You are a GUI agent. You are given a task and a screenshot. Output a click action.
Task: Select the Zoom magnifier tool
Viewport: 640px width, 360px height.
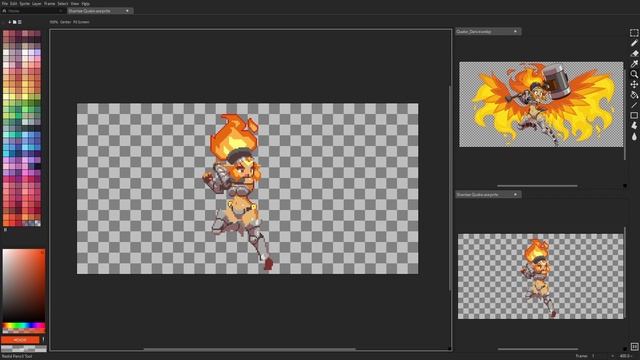click(x=634, y=74)
